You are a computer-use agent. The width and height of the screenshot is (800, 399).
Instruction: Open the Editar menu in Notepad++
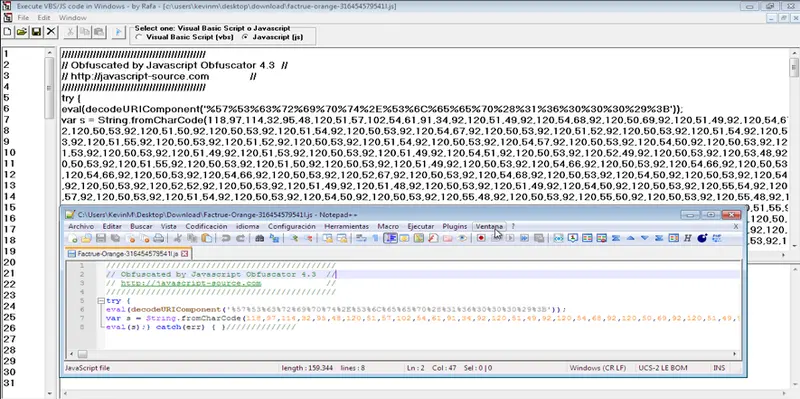tap(112, 226)
